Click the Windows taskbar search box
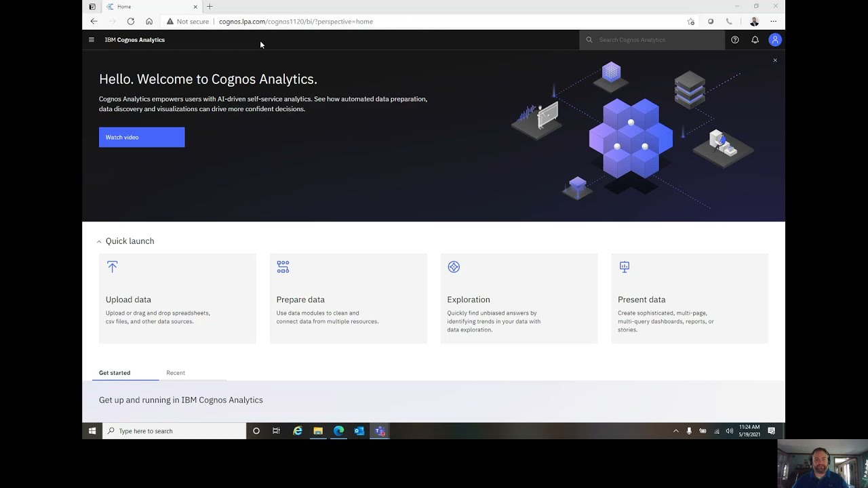The width and height of the screenshot is (868, 488). [174, 431]
